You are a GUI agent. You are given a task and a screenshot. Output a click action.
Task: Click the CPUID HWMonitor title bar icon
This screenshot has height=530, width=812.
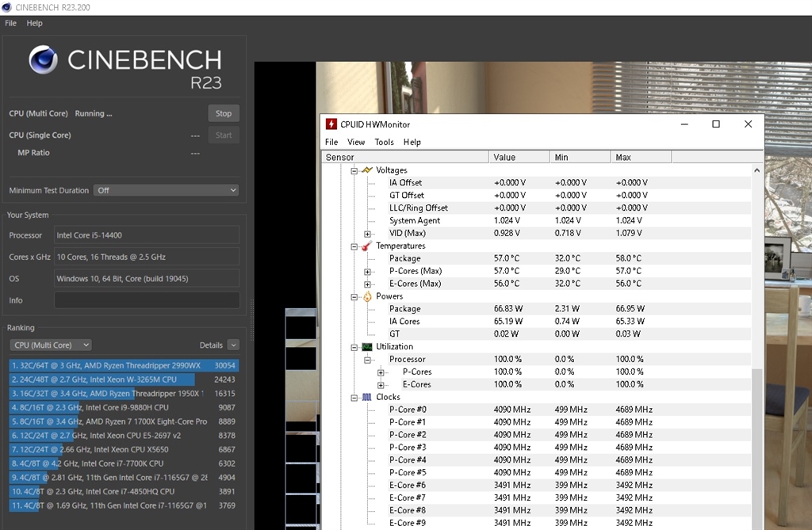click(331, 124)
